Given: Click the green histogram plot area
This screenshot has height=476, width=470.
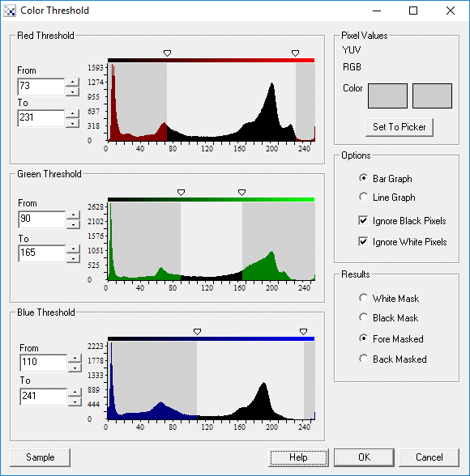Looking at the screenshot, I should [211, 241].
